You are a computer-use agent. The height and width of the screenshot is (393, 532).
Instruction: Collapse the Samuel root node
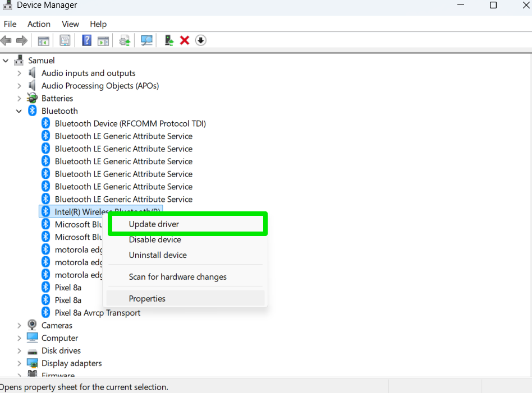pyautogui.click(x=6, y=61)
